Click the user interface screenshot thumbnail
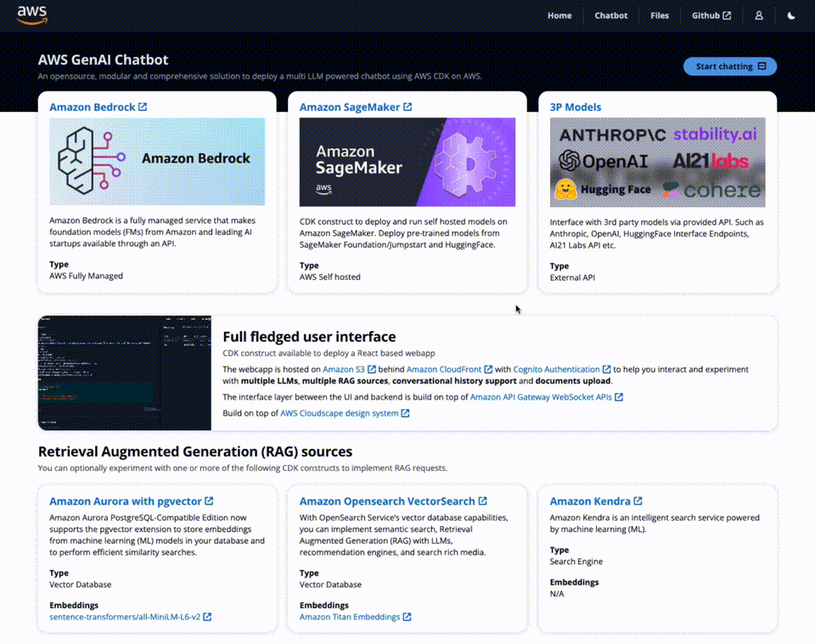The width and height of the screenshot is (815, 644). pyautogui.click(x=125, y=372)
